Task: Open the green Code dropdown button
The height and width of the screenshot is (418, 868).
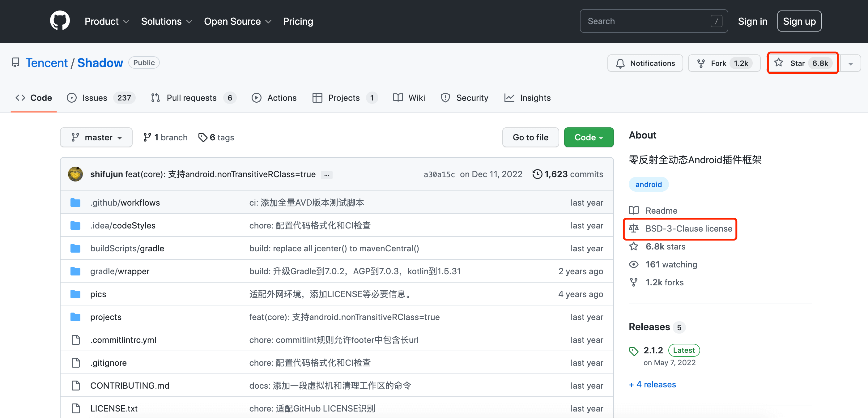Action: (x=589, y=137)
